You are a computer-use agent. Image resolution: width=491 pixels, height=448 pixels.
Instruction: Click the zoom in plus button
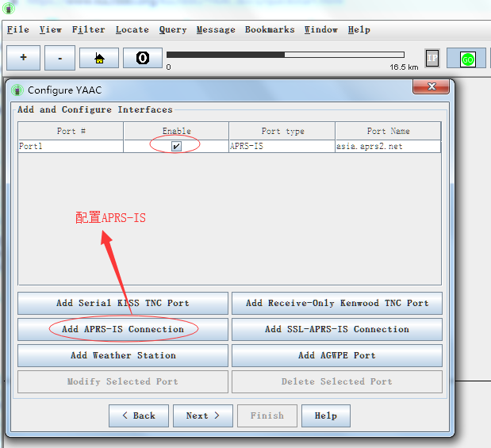[x=23, y=58]
